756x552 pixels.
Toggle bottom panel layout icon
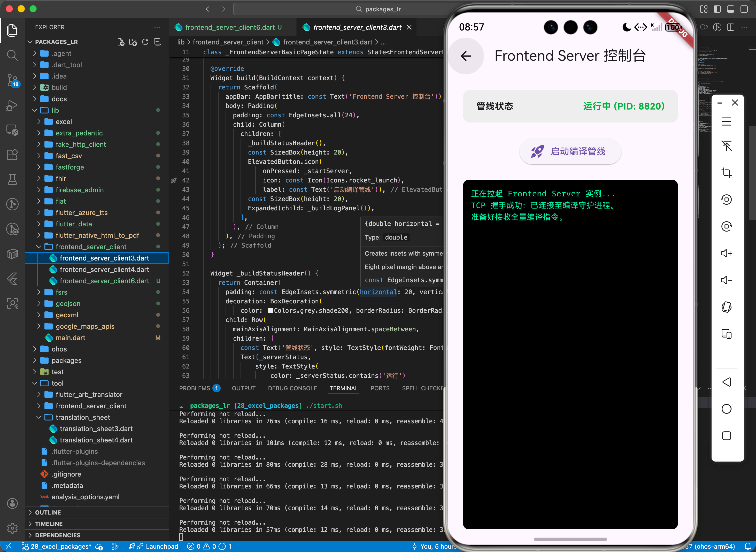point(731,9)
